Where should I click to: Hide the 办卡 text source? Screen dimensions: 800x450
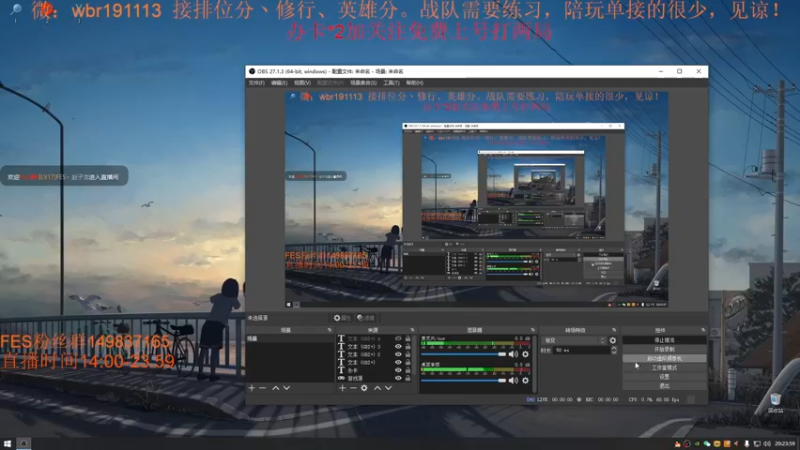[x=398, y=370]
